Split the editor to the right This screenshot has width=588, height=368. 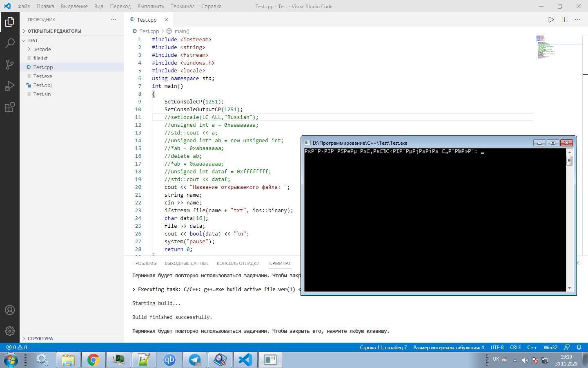click(564, 20)
